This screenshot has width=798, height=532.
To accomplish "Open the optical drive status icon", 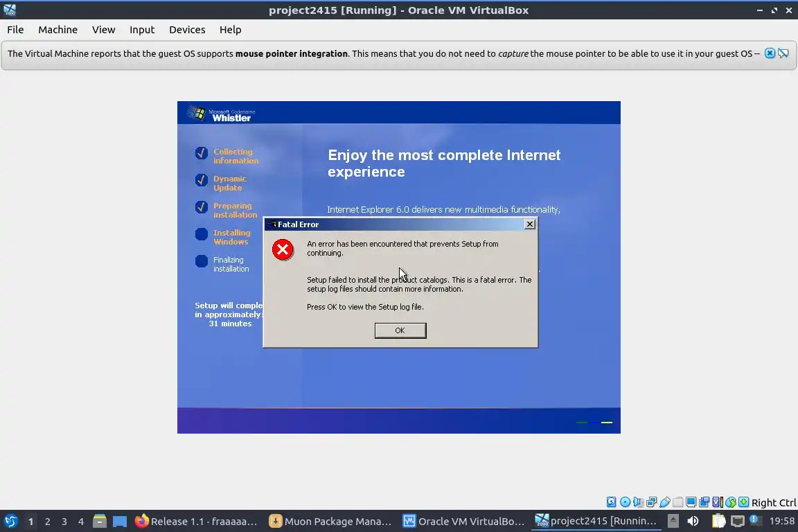I will click(625, 502).
